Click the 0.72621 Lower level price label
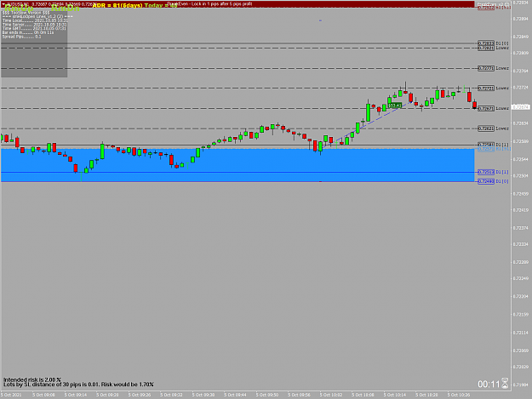 point(486,128)
